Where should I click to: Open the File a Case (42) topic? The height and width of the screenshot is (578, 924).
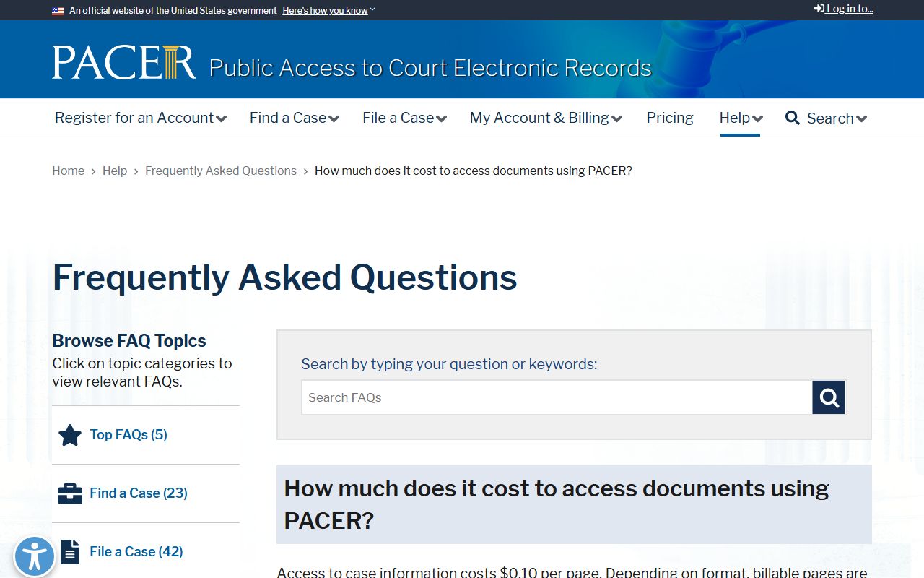tap(136, 551)
